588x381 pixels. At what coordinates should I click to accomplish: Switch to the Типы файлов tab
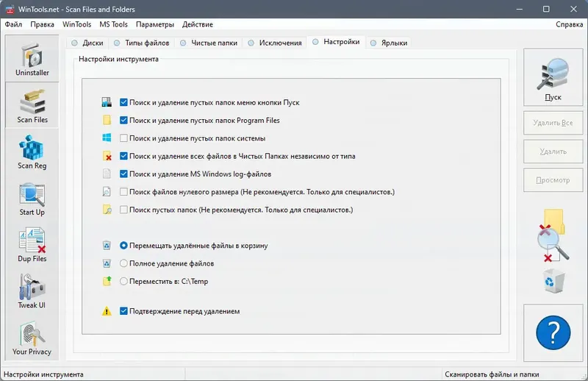click(142, 43)
